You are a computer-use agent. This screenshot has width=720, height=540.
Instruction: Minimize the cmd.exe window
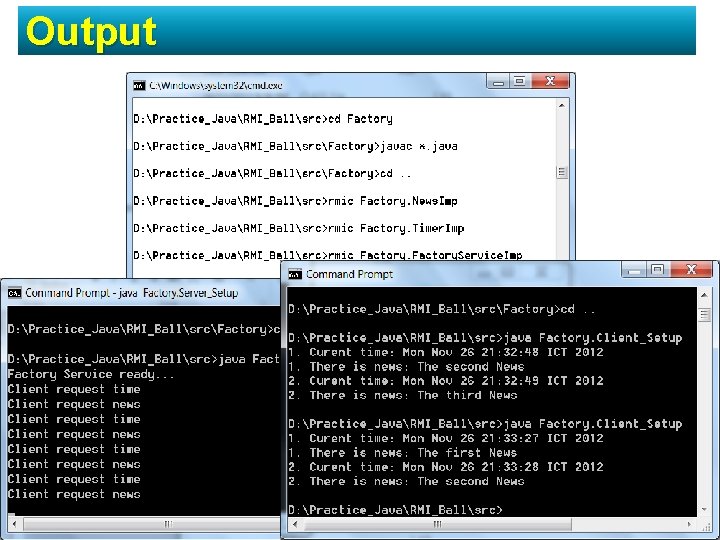pos(498,82)
